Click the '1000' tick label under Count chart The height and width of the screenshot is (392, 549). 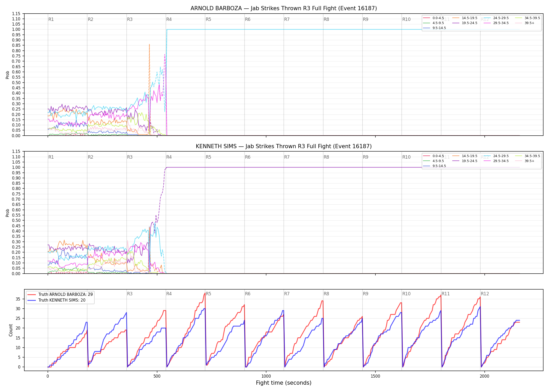click(x=266, y=376)
